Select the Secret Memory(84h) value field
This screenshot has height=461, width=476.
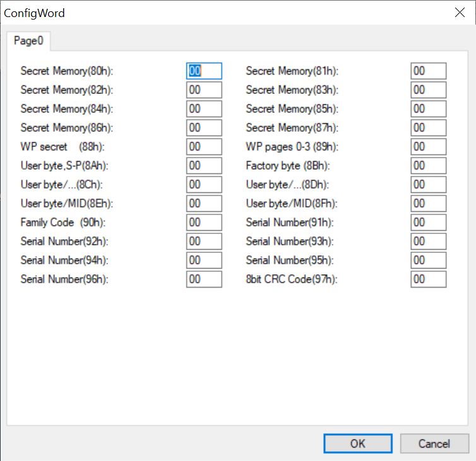coord(204,109)
